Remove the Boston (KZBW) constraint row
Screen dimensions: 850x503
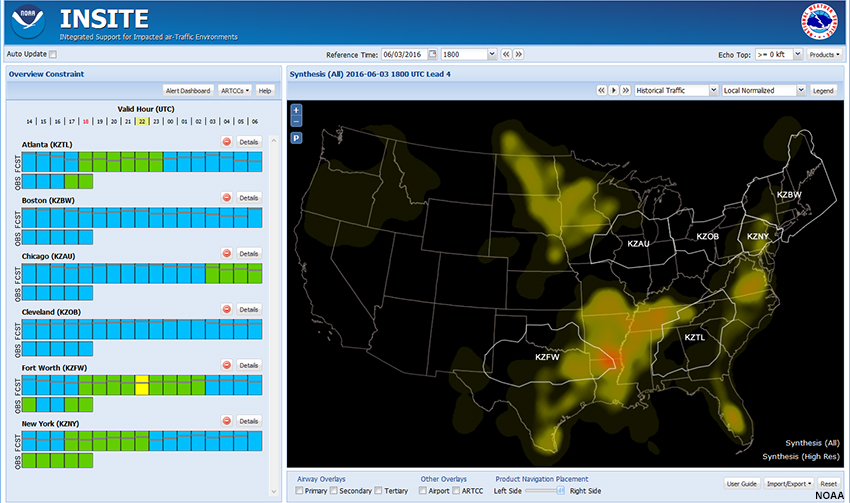[227, 198]
